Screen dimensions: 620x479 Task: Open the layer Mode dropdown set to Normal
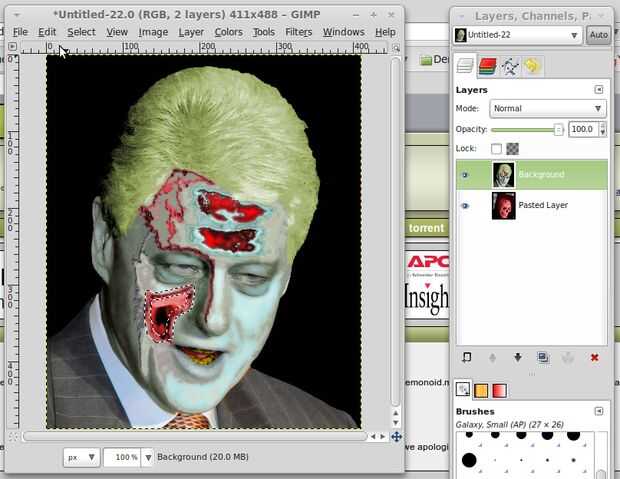pos(548,108)
